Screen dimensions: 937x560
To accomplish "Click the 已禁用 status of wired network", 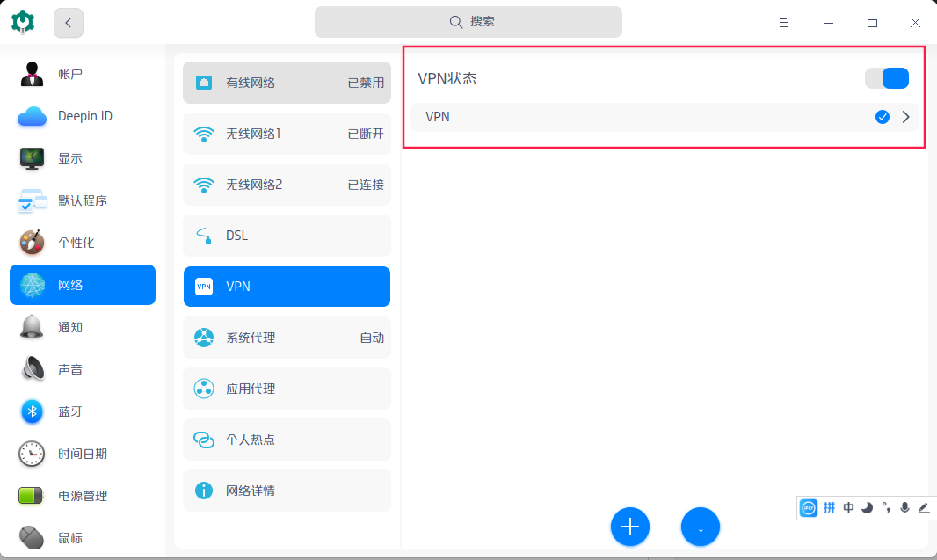I will click(366, 83).
